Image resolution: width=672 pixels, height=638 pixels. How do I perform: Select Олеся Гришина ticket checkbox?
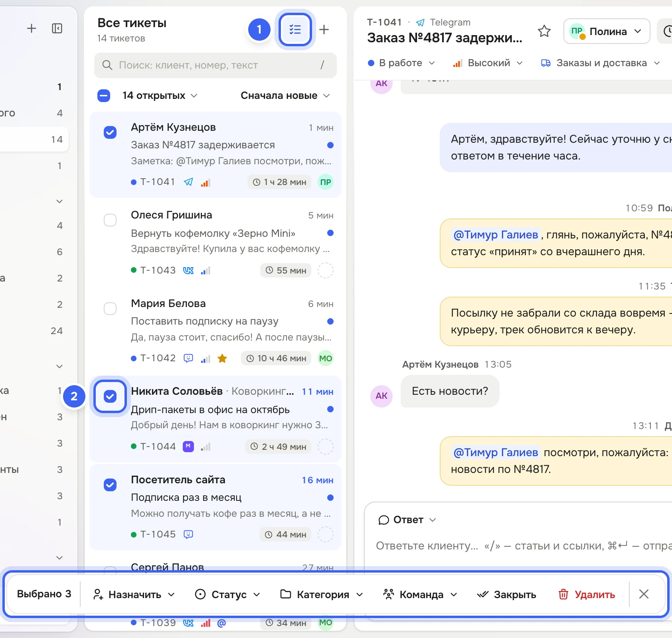tap(110, 220)
